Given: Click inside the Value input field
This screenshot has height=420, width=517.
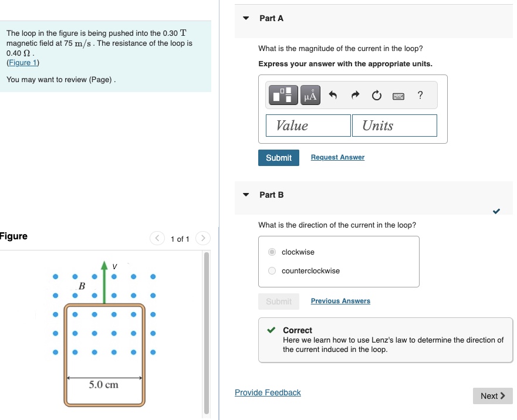Looking at the screenshot, I should click(308, 125).
